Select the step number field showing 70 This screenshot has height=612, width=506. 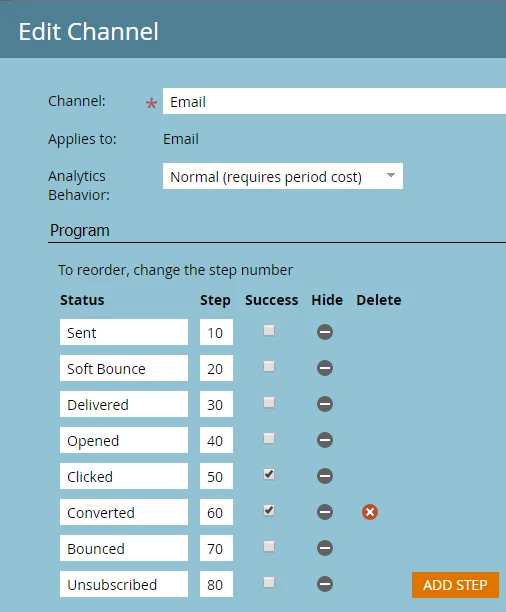pyautogui.click(x=216, y=548)
